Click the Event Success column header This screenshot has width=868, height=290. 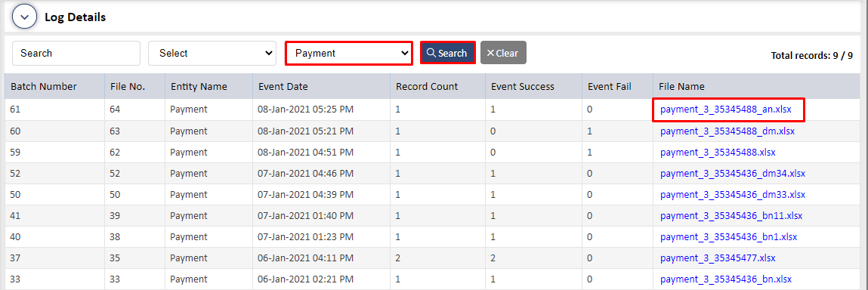[533, 86]
